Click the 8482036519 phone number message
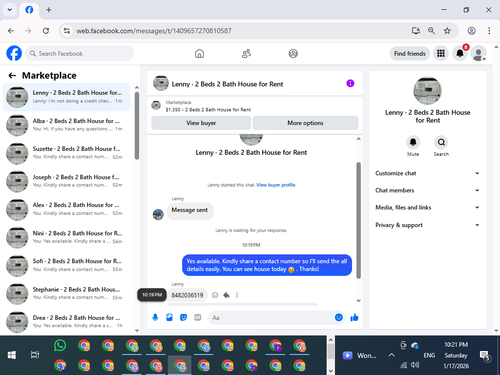The height and width of the screenshot is (375, 500). [187, 295]
